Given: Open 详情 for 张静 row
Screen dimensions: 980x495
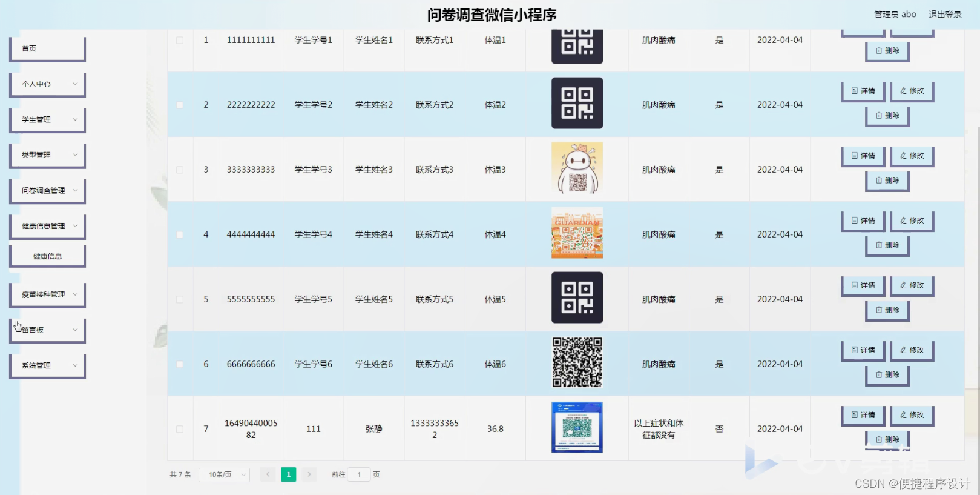Looking at the screenshot, I should click(863, 415).
